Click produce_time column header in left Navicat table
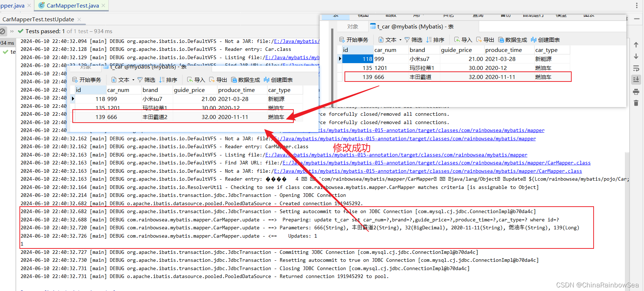 click(242, 90)
